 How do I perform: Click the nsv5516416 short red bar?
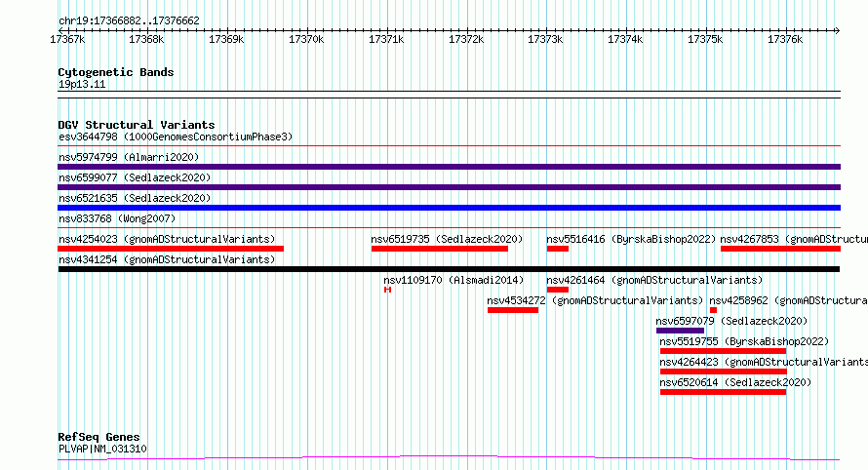pos(558,249)
